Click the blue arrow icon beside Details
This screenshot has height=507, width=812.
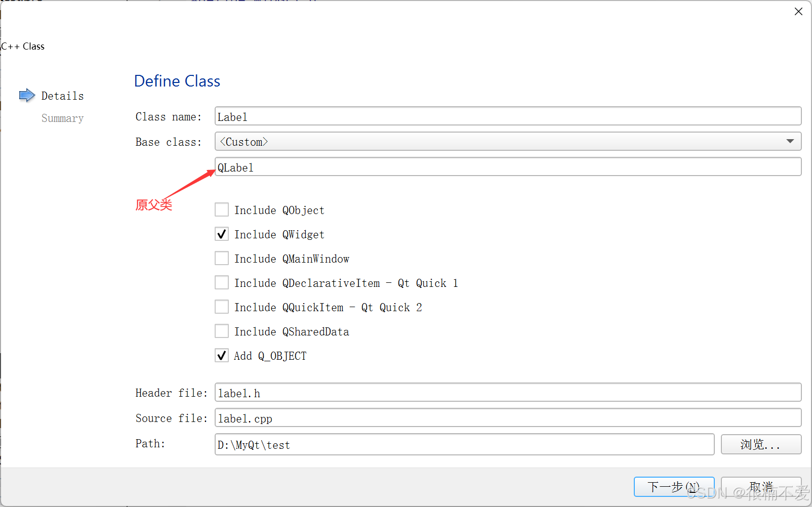point(27,95)
